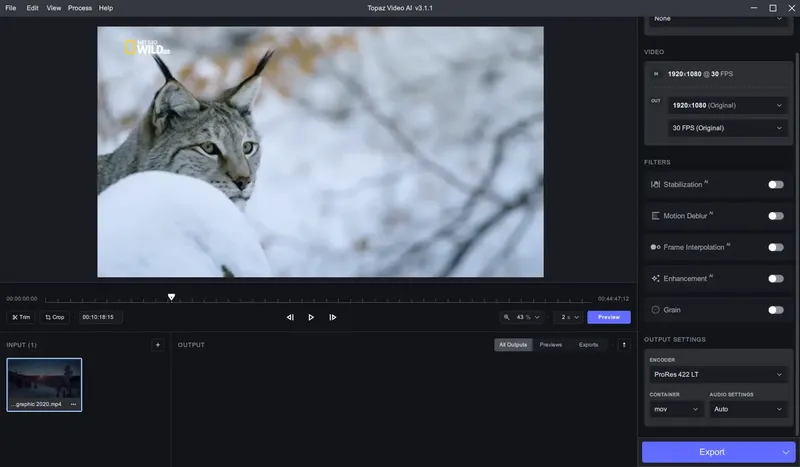Open the ProRes 422 LT encoder dropdown
The height and width of the screenshot is (467, 800).
pos(718,375)
